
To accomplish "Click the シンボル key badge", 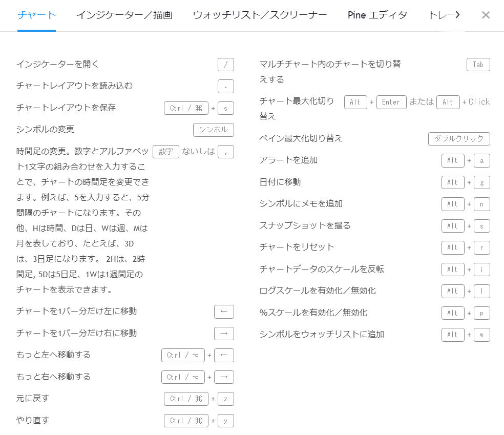I will click(x=213, y=130).
